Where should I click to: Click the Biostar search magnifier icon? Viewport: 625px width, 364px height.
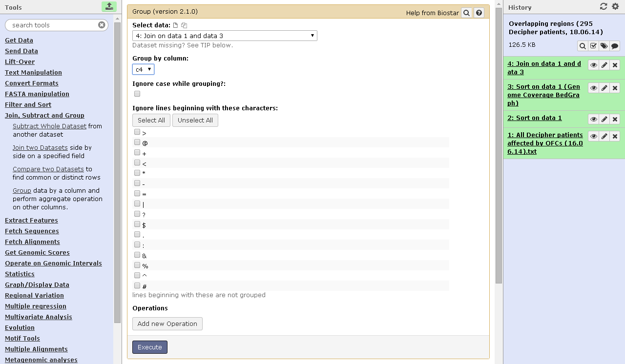point(466,13)
